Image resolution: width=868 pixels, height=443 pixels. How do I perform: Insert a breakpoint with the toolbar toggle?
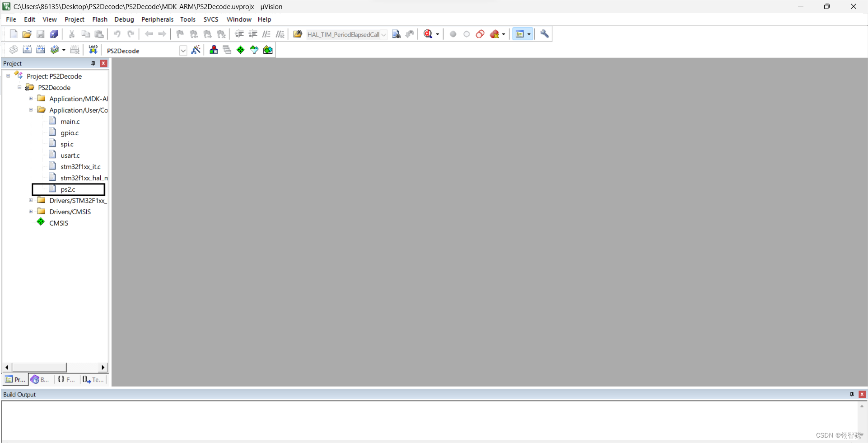(x=453, y=34)
